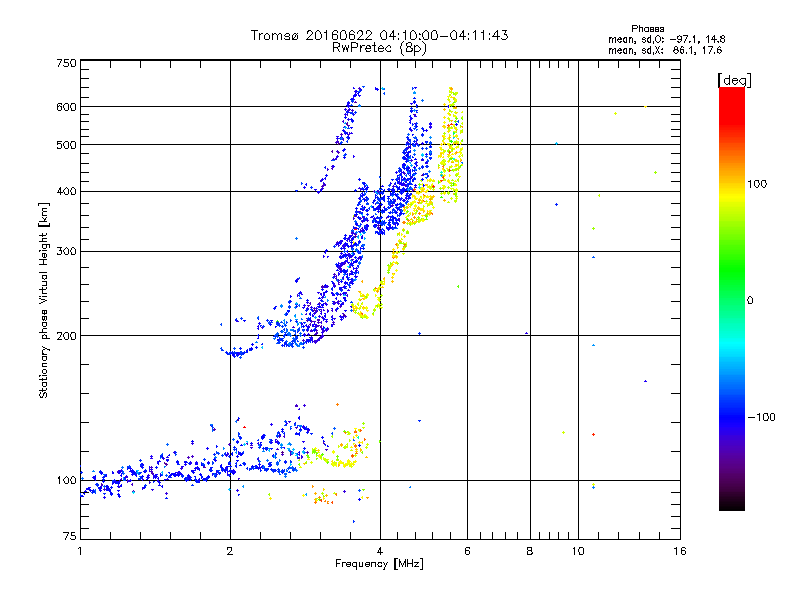Click the x-axis label '10'
The image size is (800, 600).
coord(578,551)
